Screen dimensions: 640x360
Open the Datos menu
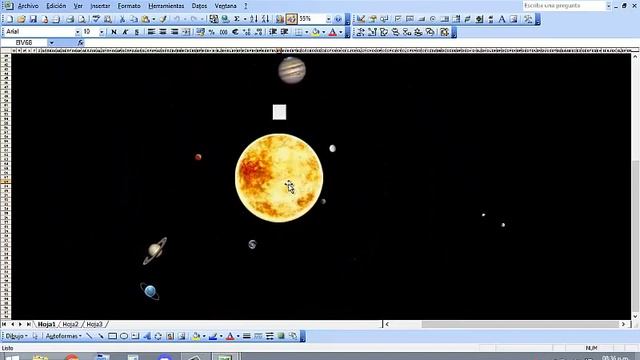pyautogui.click(x=199, y=6)
